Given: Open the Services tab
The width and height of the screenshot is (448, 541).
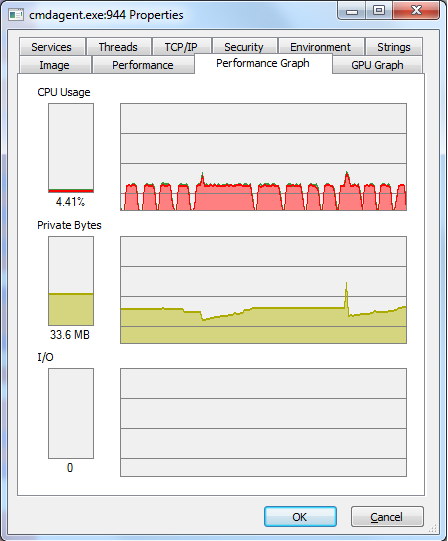Looking at the screenshot, I should tap(52, 47).
